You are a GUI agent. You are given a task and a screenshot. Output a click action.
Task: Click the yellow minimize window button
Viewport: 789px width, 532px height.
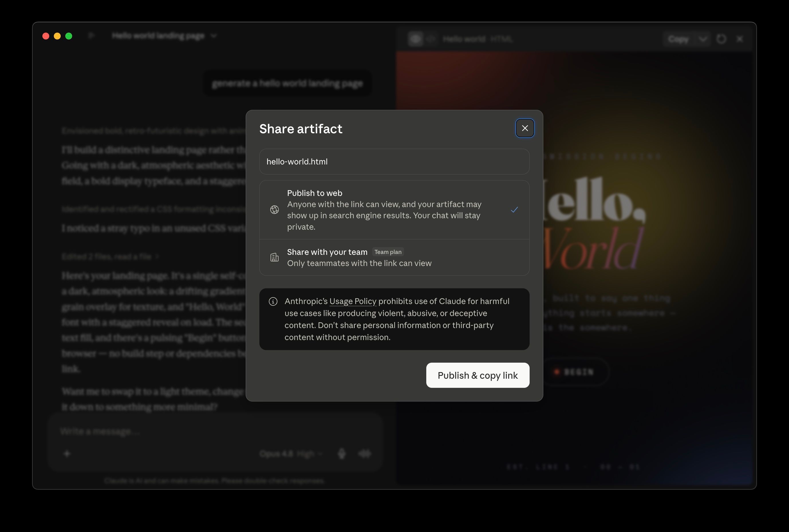point(57,36)
